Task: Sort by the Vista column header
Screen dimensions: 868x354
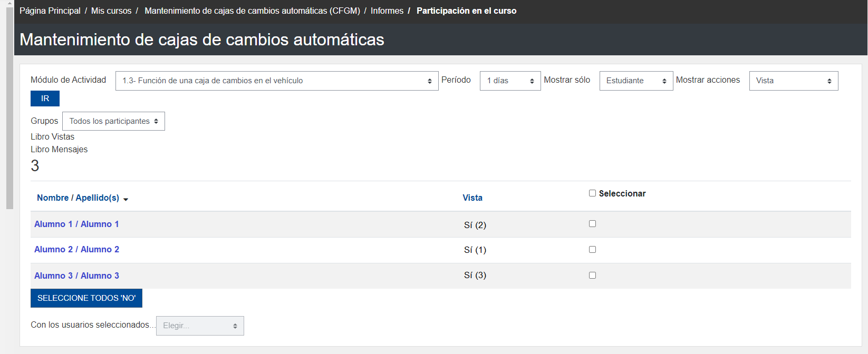Action: pyautogui.click(x=472, y=198)
